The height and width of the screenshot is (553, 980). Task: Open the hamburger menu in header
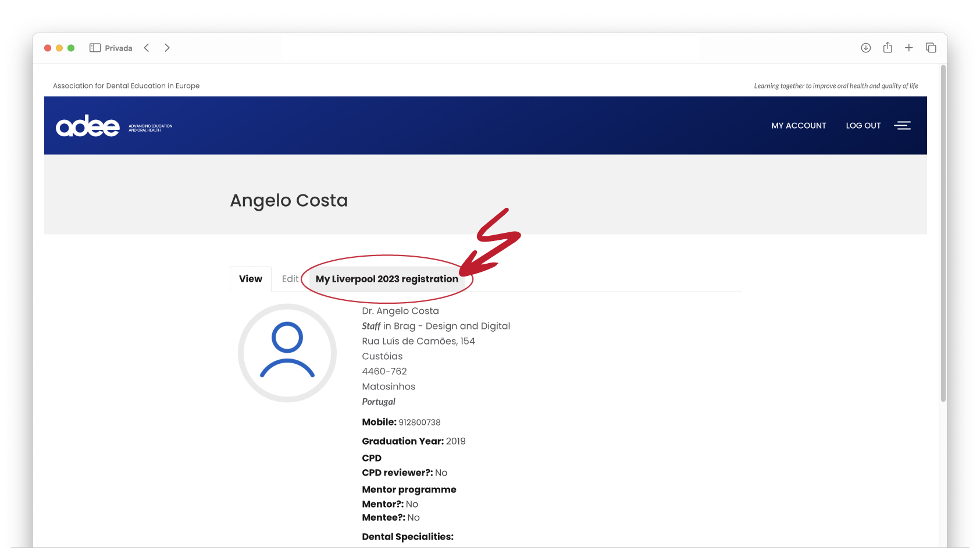902,126
